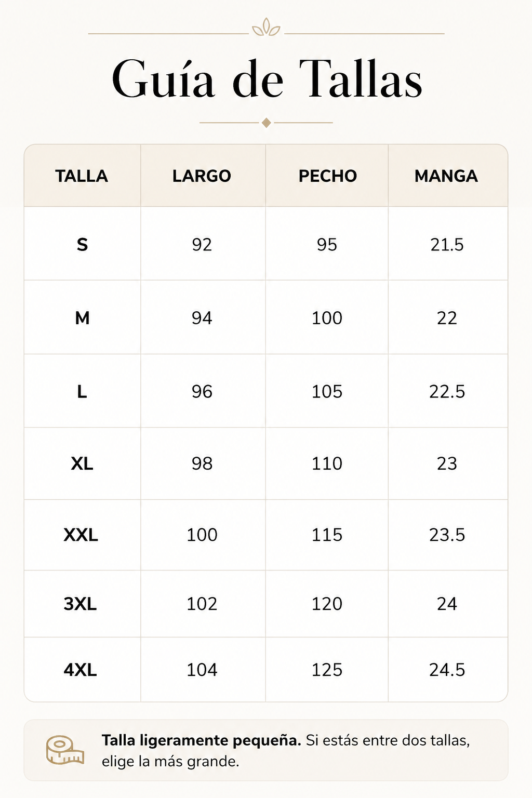This screenshot has width=532, height=798.
Task: Click the 3XL size label
Action: [x=81, y=604]
